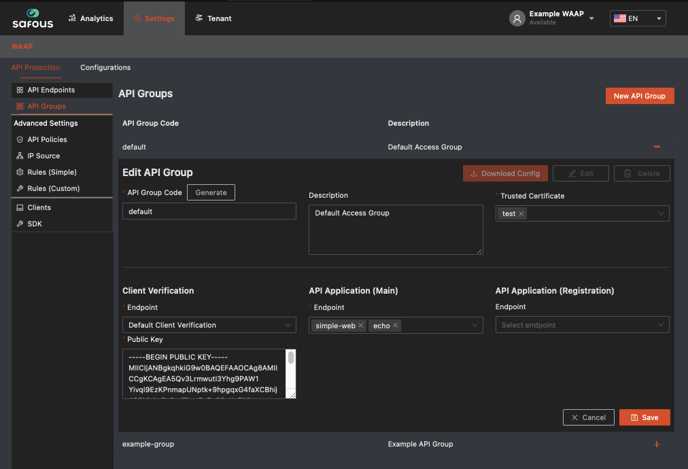Click the user avatar icon
This screenshot has height=469, width=688.
click(x=517, y=18)
